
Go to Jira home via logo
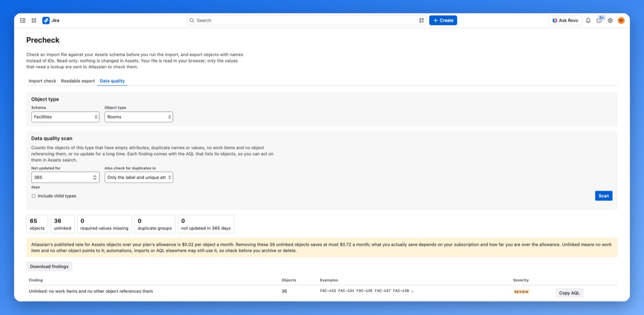tap(51, 20)
